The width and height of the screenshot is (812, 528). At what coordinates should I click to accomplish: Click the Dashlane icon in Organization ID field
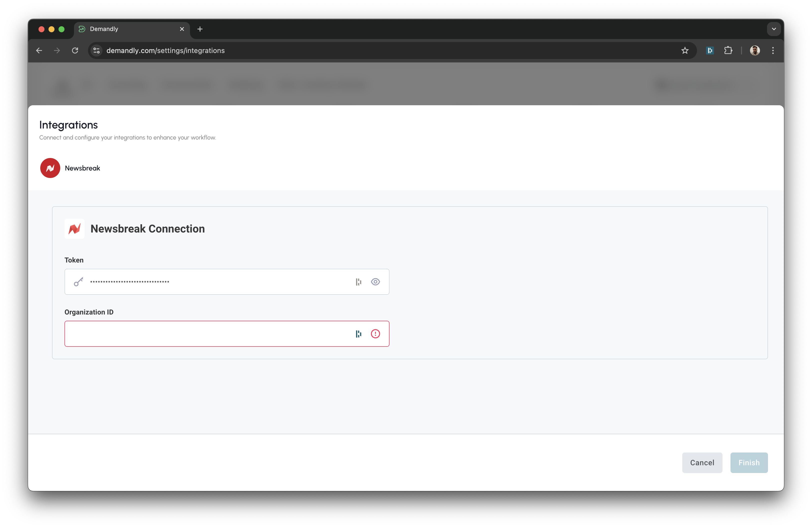click(358, 333)
